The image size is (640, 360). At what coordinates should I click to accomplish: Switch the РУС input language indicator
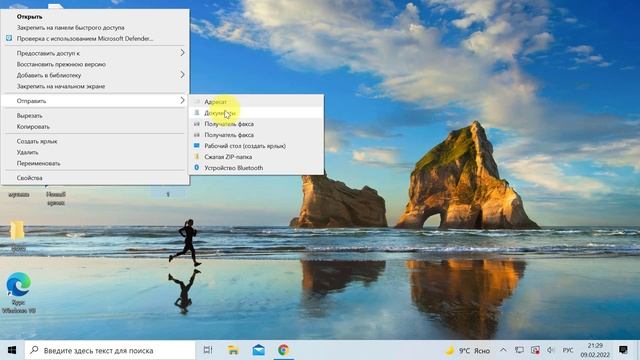568,350
